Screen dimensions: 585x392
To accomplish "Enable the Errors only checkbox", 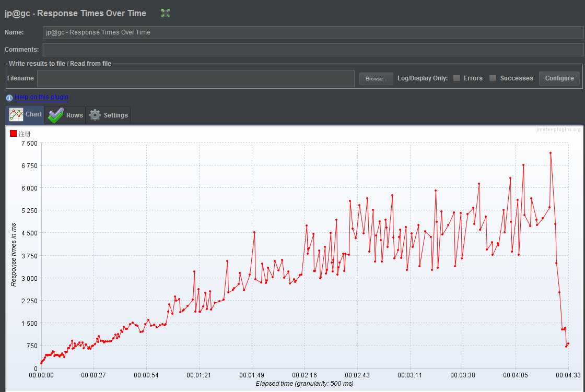I will pyautogui.click(x=457, y=78).
